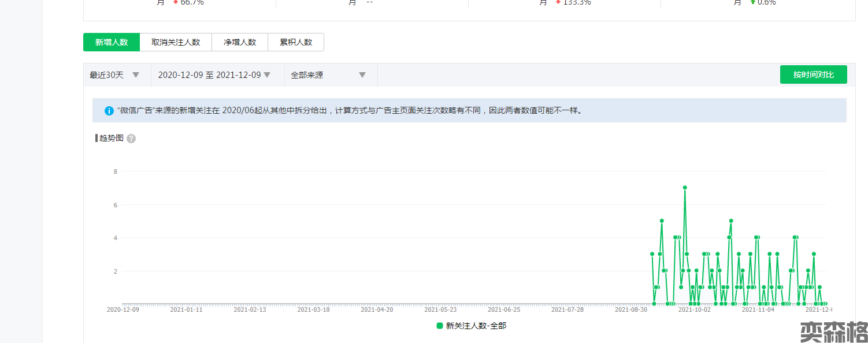Click the highest data point at value 7
Viewport: 868px width, 343px height.
[685, 188]
